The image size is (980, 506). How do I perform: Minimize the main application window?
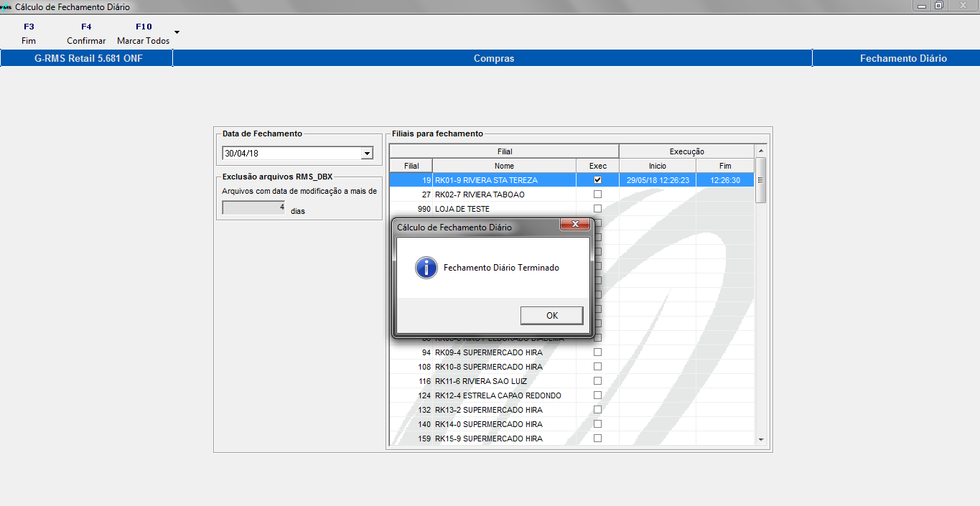922,6
